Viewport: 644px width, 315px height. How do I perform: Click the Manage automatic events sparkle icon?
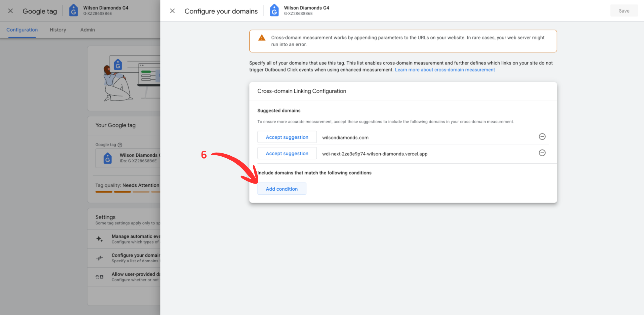click(x=99, y=239)
